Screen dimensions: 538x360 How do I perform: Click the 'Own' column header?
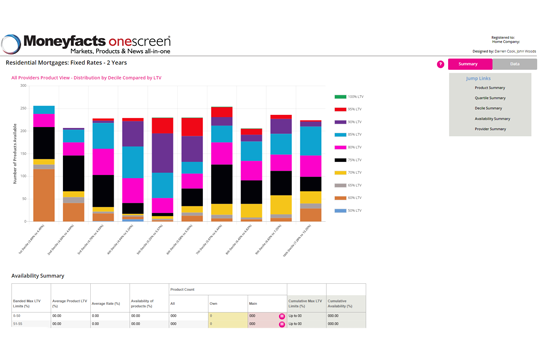tap(228, 304)
